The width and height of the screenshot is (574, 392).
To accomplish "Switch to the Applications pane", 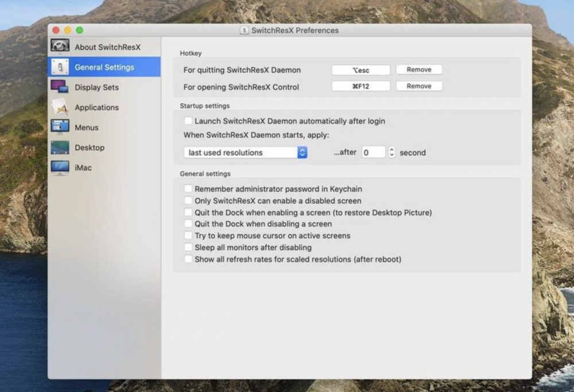I will coord(104,107).
